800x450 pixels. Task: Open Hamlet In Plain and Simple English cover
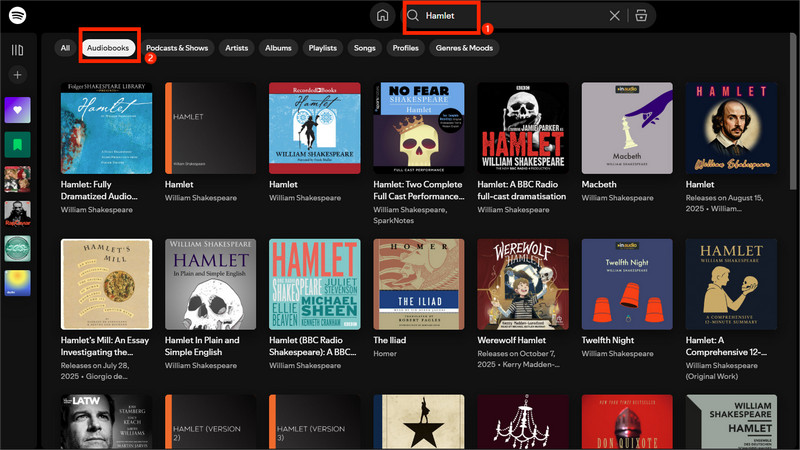210,284
